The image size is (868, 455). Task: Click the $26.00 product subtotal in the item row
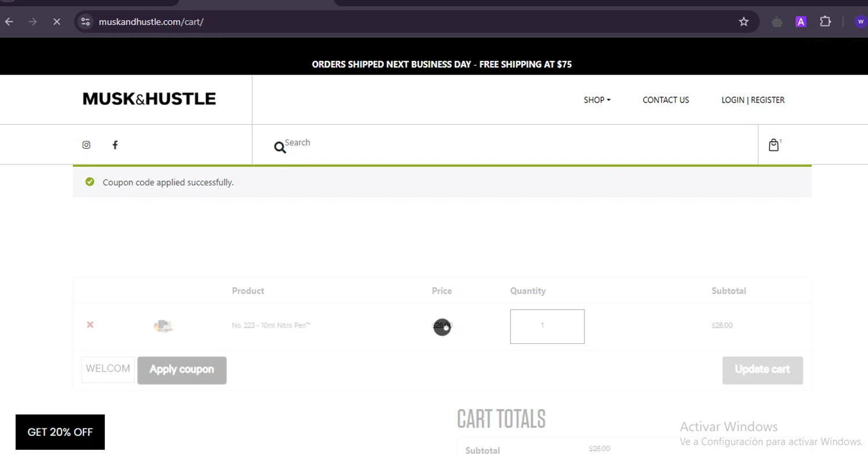coord(722,325)
